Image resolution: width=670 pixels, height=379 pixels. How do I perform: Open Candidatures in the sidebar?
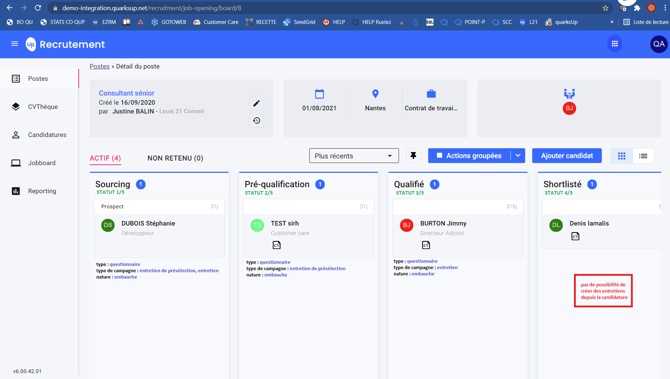coord(39,135)
